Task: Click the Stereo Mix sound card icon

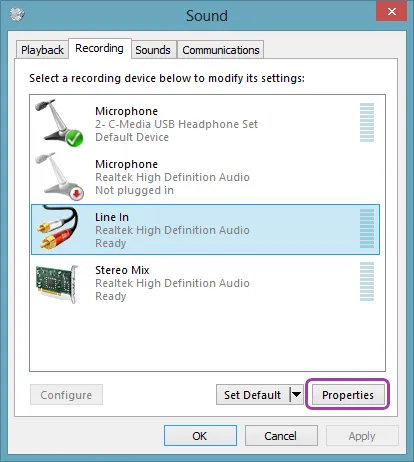Action: [57, 284]
